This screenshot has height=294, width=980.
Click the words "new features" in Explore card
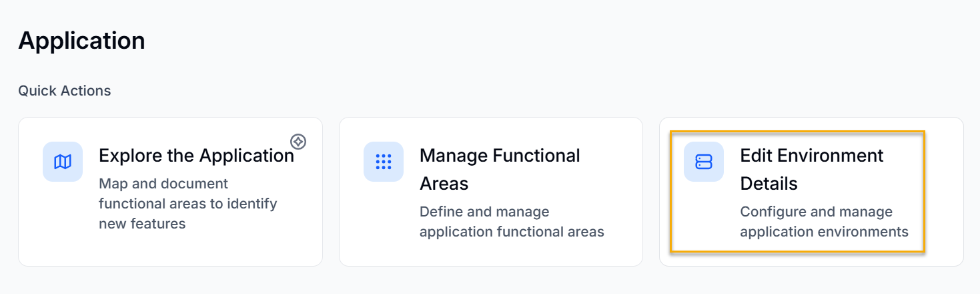click(142, 223)
